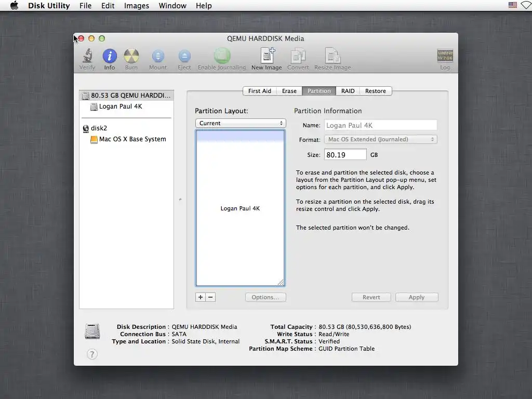
Task: Click Enable Journaling toolbar icon
Action: pos(222,56)
